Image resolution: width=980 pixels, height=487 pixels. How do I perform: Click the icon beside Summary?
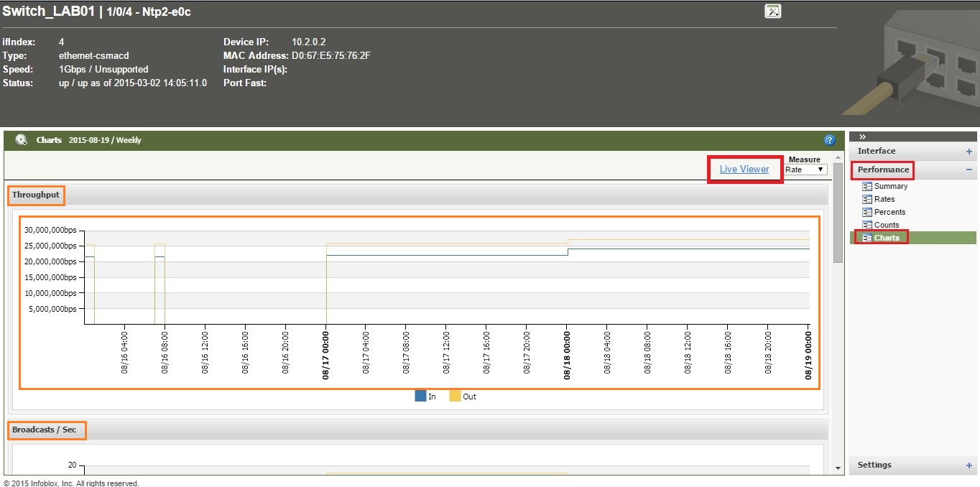click(866, 187)
